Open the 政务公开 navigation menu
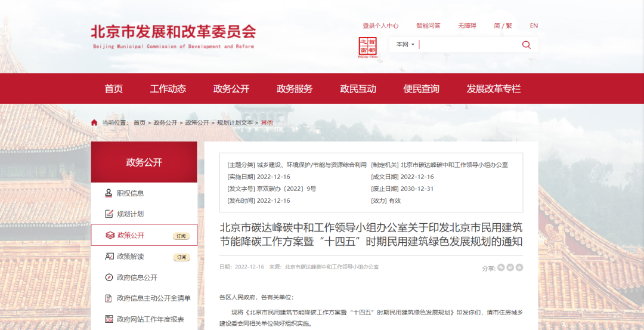This screenshot has width=644, height=330. click(x=231, y=89)
